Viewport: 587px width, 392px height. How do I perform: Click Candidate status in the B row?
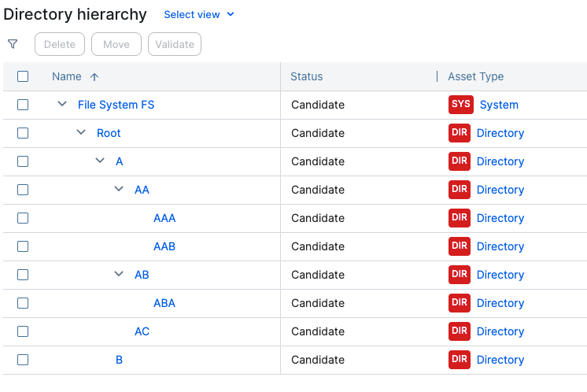coord(318,360)
